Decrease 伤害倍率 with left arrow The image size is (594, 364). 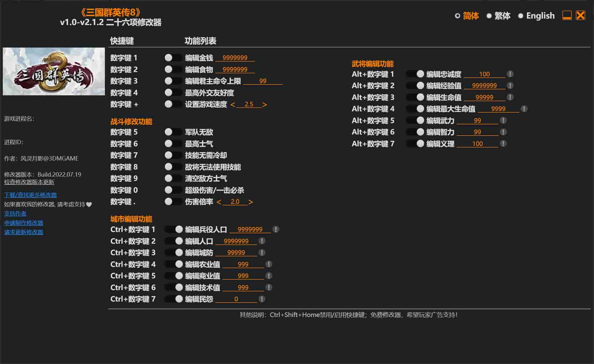click(x=219, y=202)
